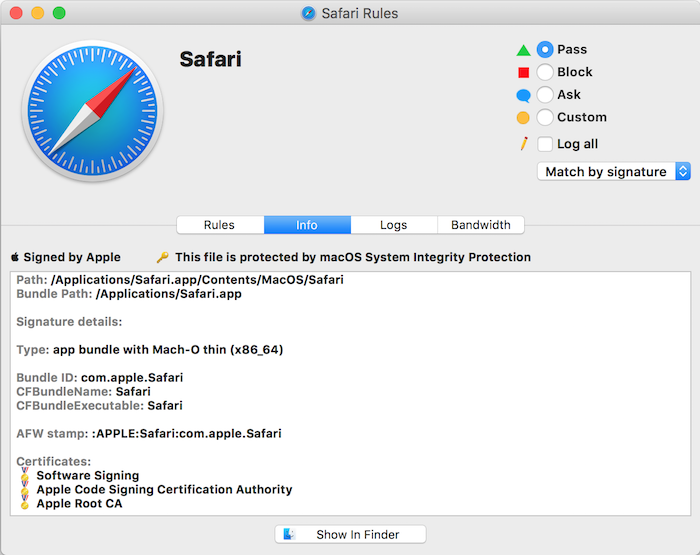Screen dimensions: 700x555
Task: Switch to the Info tab
Action: (x=307, y=225)
